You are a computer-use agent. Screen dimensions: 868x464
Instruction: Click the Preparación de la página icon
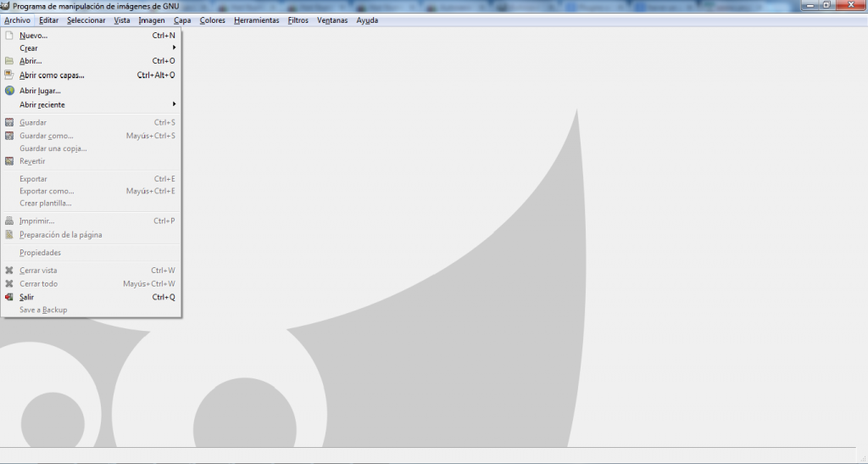pos(9,235)
